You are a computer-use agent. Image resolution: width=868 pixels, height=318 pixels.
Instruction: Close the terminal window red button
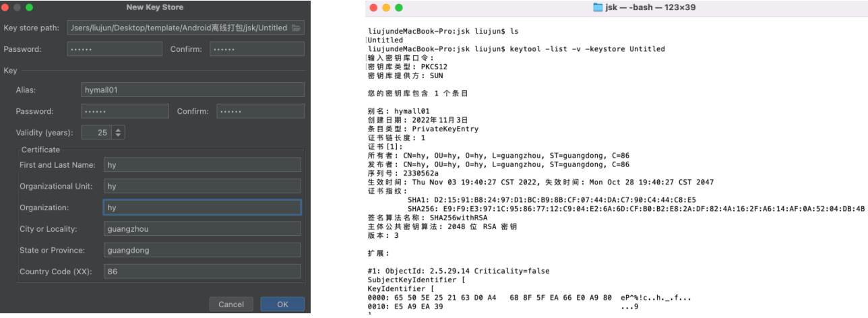point(373,7)
